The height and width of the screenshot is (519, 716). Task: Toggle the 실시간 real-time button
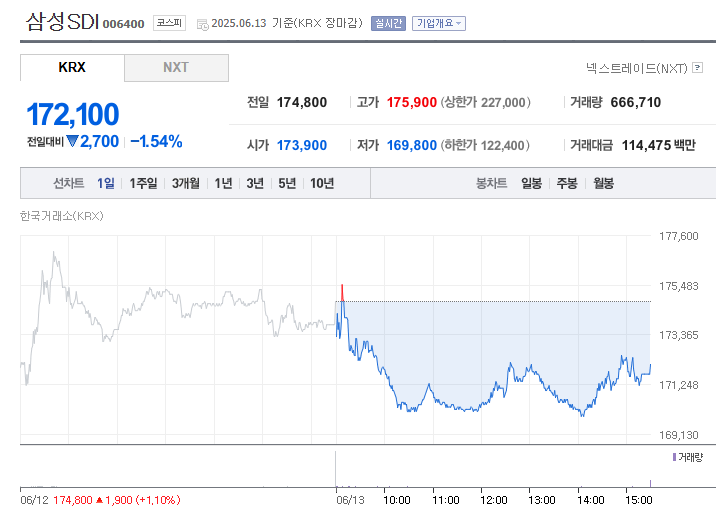pos(388,23)
